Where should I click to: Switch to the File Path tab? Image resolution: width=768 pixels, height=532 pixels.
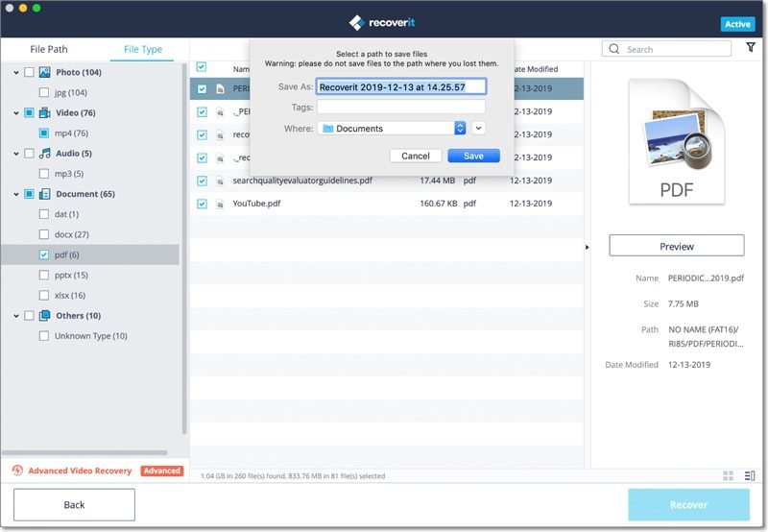coord(49,49)
